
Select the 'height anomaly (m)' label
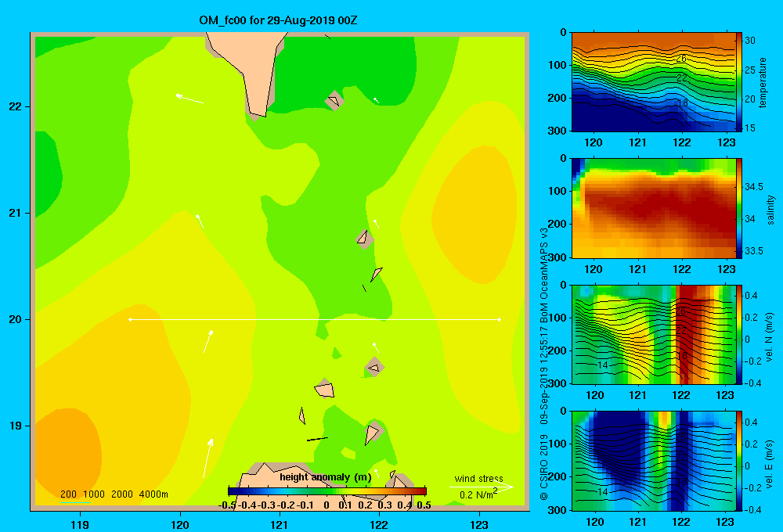tap(326, 477)
